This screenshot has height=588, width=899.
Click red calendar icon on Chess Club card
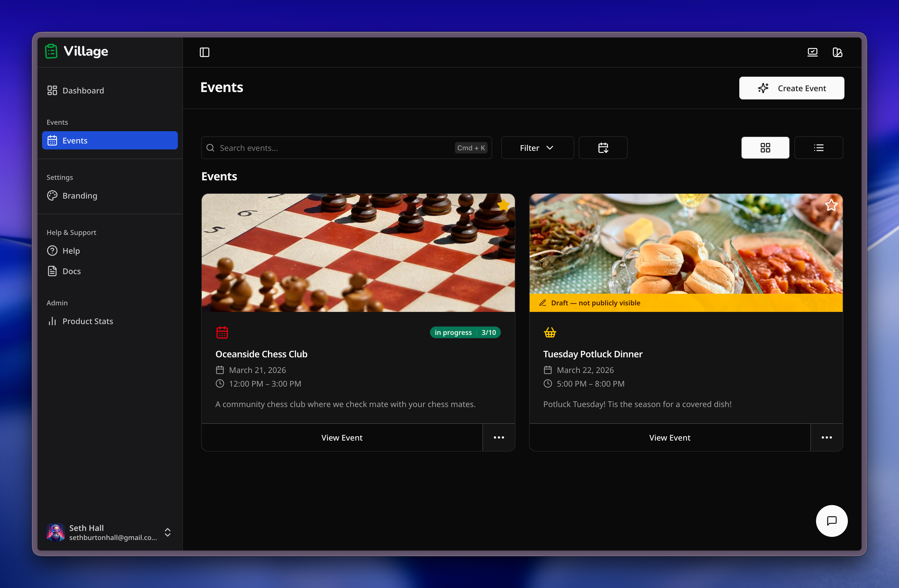click(222, 332)
